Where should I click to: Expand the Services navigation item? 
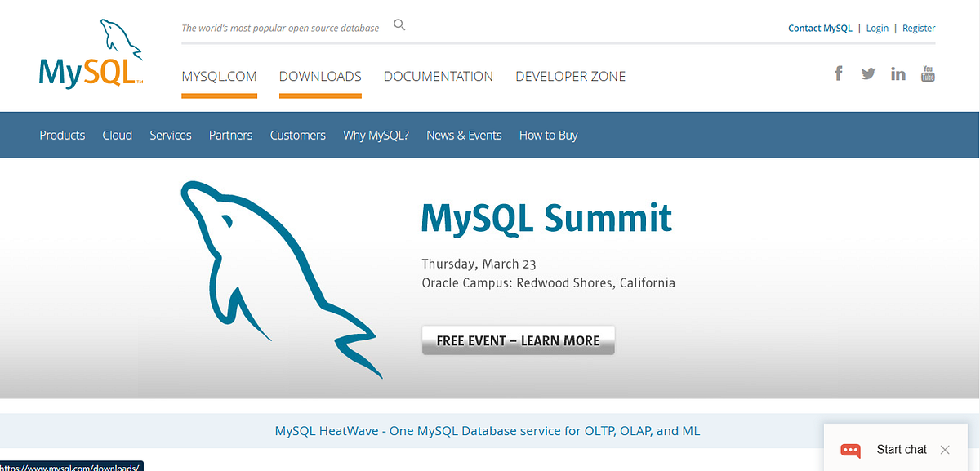tap(171, 135)
